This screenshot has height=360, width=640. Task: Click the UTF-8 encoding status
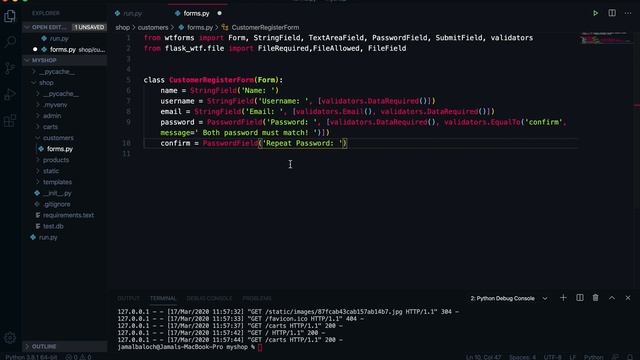click(x=552, y=357)
